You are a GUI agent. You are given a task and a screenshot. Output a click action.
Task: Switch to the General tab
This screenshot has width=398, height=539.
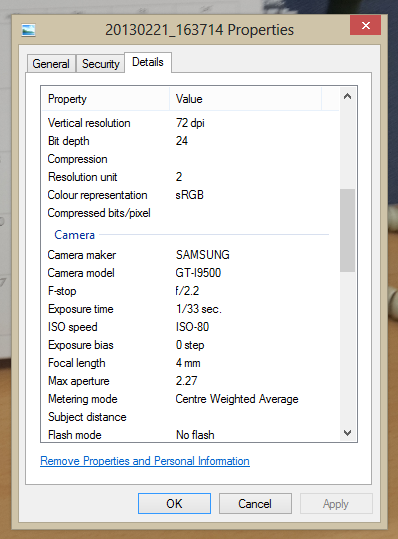[51, 64]
